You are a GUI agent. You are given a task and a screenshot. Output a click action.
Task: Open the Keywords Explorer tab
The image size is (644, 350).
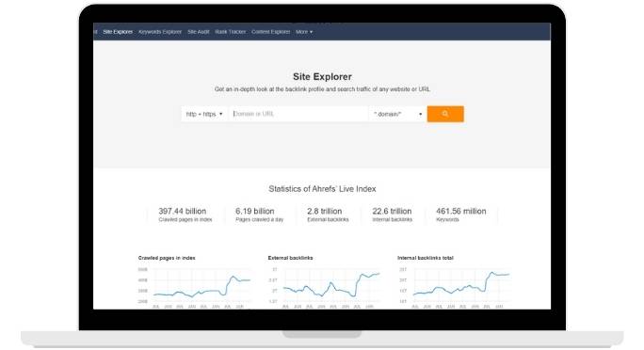160,32
